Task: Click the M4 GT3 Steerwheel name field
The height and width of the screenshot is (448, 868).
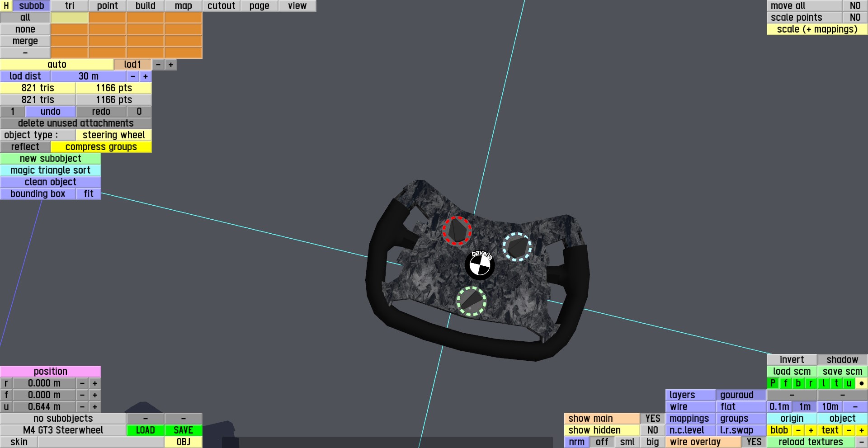Action: click(x=63, y=430)
